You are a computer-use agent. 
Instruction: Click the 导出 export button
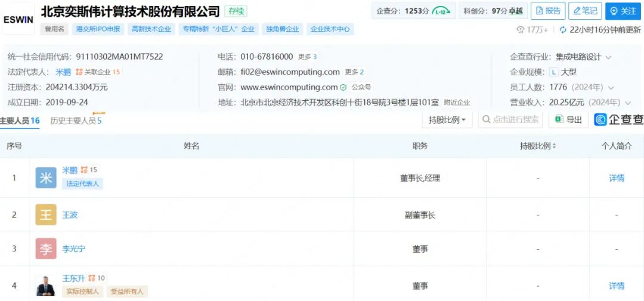pyautogui.click(x=568, y=119)
